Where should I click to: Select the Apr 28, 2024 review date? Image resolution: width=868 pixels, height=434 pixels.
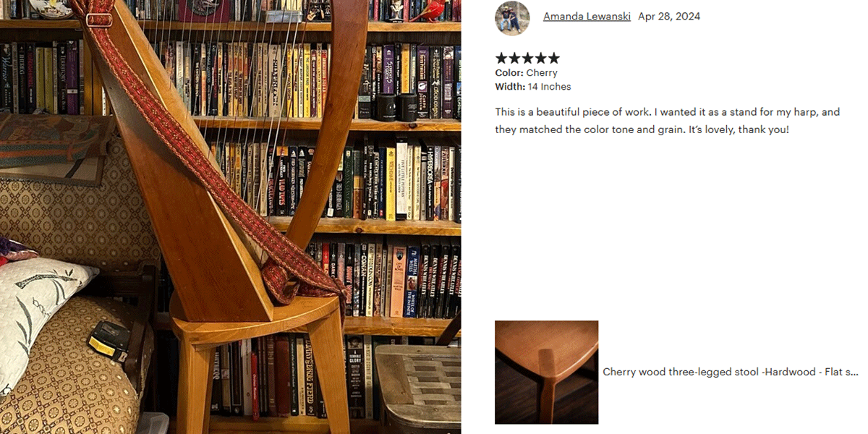(x=669, y=17)
